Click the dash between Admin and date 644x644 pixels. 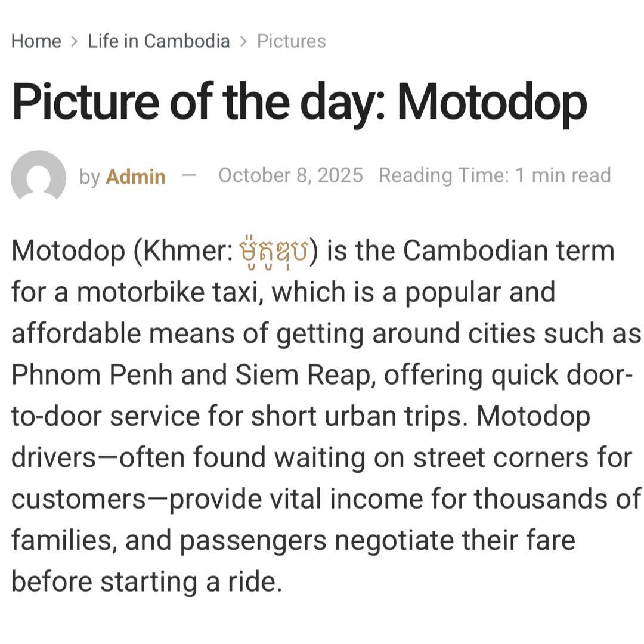189,175
